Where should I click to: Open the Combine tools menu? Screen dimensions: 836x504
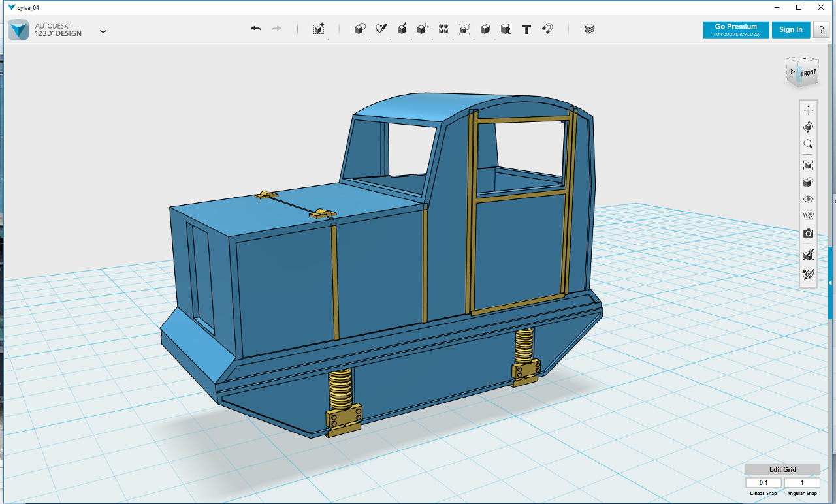tap(485, 29)
